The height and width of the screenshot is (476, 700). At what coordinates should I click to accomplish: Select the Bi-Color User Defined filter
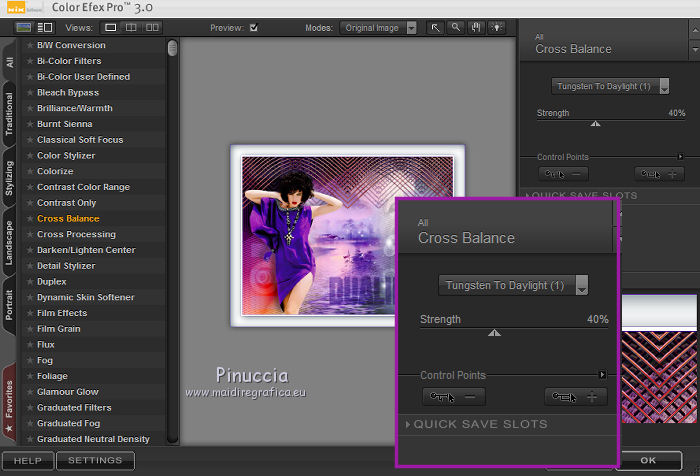pos(83,77)
